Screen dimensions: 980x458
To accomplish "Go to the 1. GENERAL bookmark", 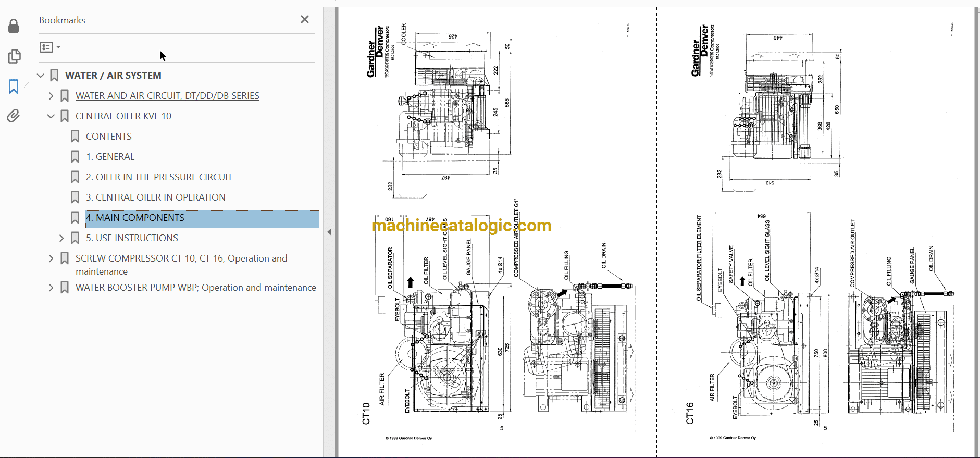I will click(110, 157).
